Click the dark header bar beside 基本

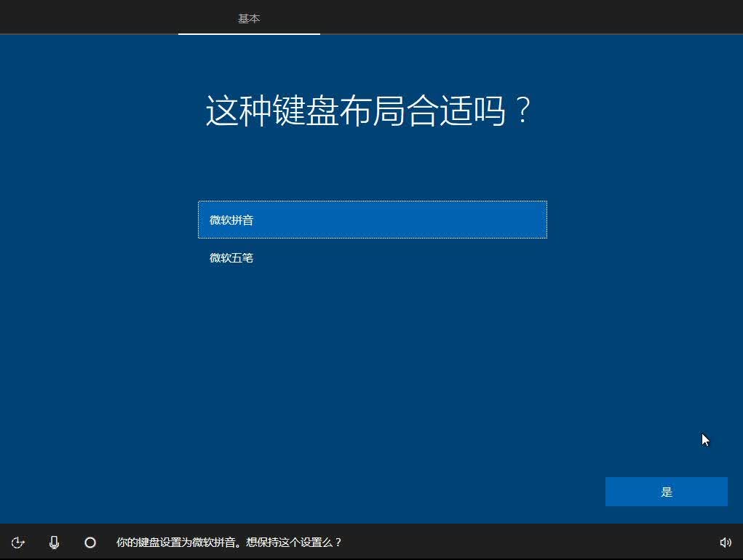(521, 17)
